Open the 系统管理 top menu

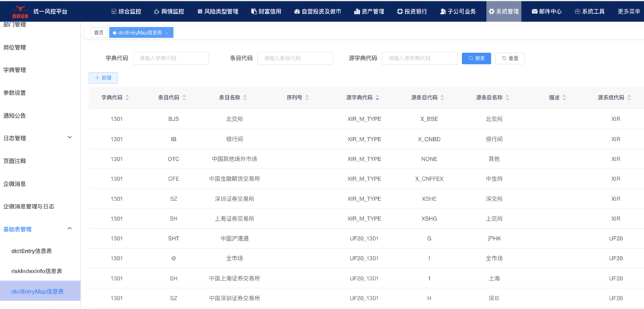[x=504, y=11]
